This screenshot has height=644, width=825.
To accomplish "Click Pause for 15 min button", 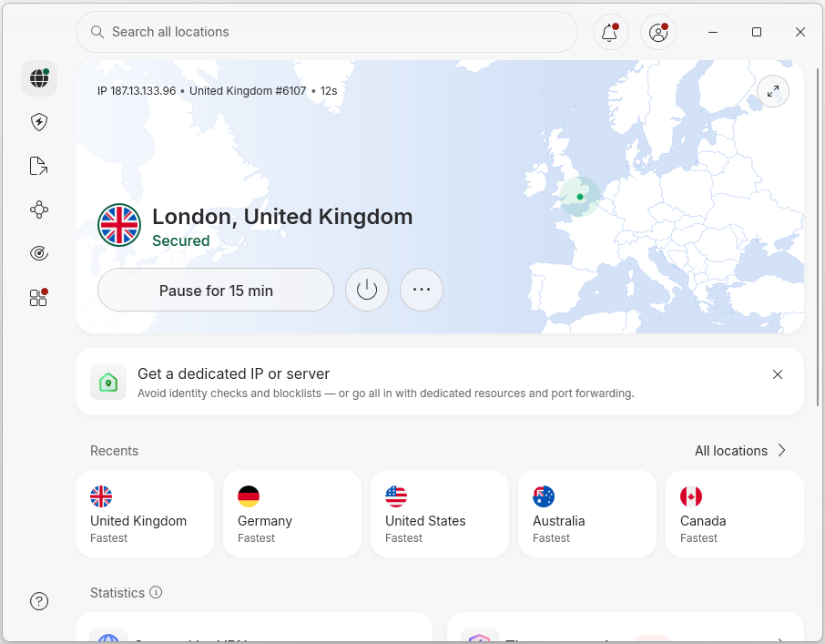I will (x=216, y=290).
